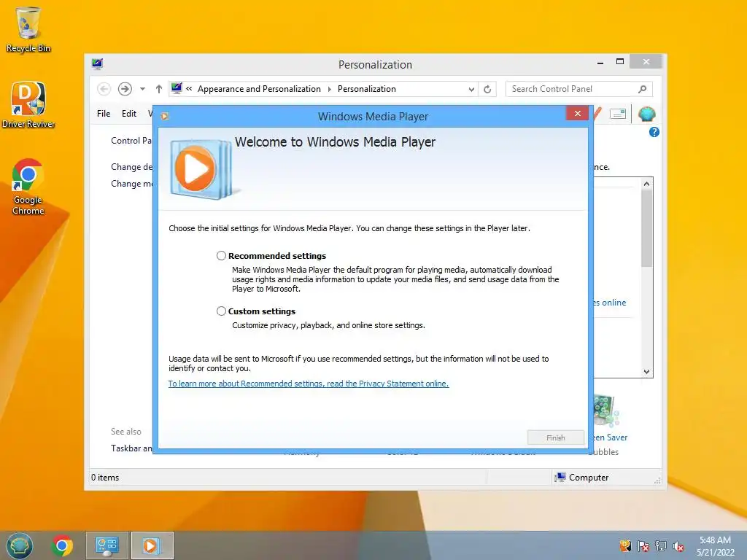Select the Custom settings radio button
This screenshot has height=560, width=747.
click(x=221, y=311)
